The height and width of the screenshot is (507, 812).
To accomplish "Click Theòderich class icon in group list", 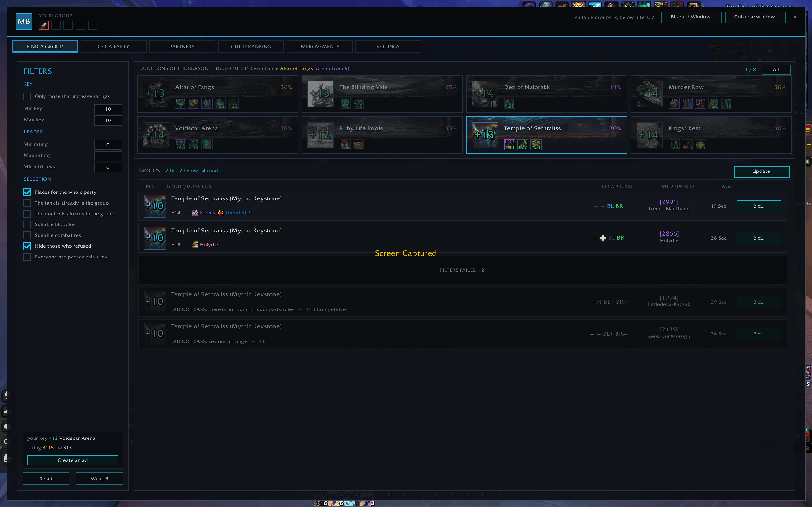I will (221, 212).
